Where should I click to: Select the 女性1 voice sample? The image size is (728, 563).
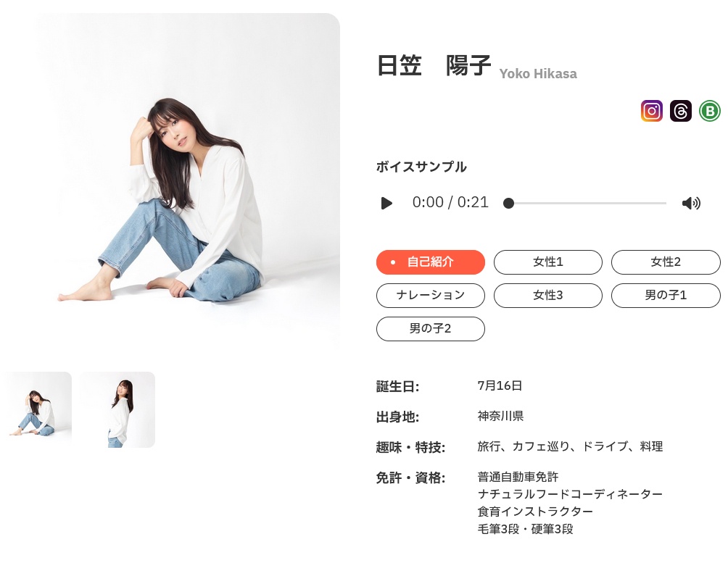548,262
